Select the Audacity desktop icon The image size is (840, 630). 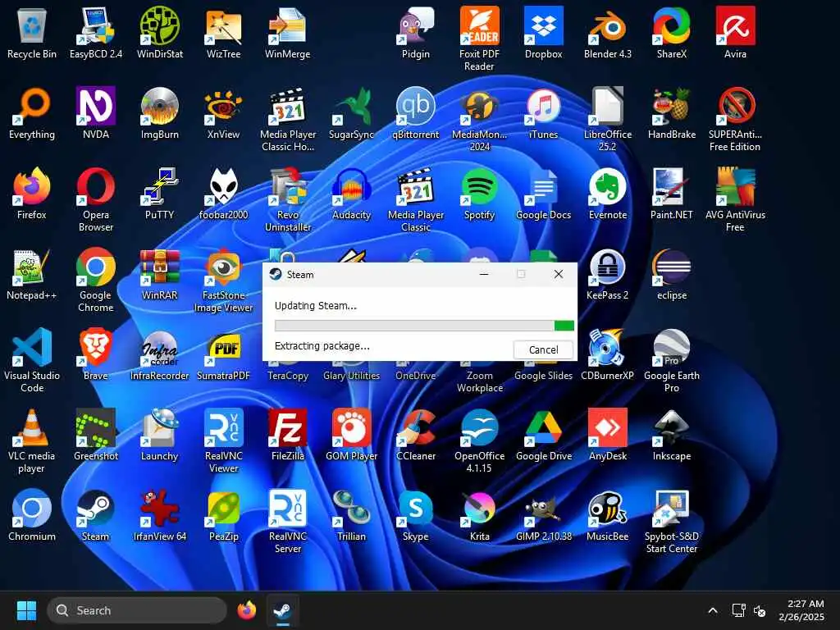(351, 194)
